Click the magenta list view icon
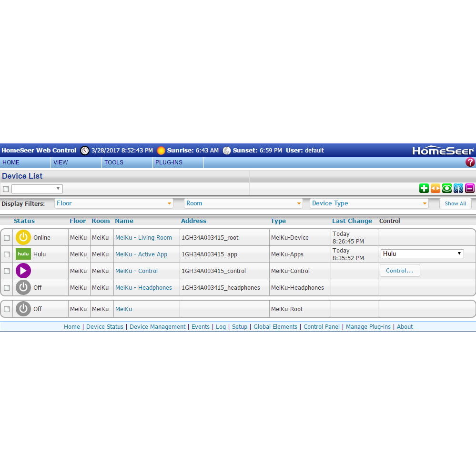The width and height of the screenshot is (476, 476). point(469,188)
